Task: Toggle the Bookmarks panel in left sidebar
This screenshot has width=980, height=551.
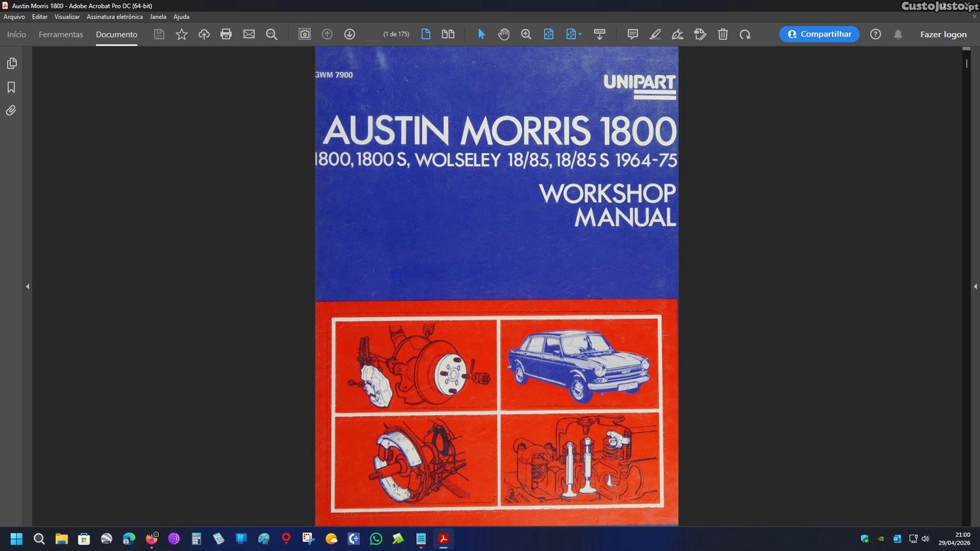Action: [12, 88]
